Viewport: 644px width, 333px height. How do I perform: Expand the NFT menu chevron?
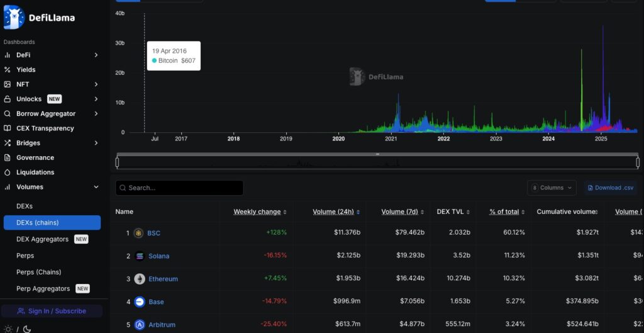click(96, 84)
